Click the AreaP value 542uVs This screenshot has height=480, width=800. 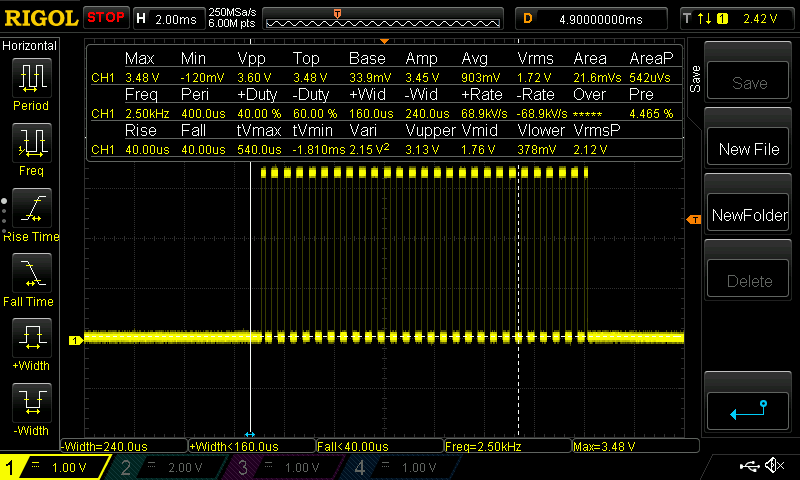649,78
